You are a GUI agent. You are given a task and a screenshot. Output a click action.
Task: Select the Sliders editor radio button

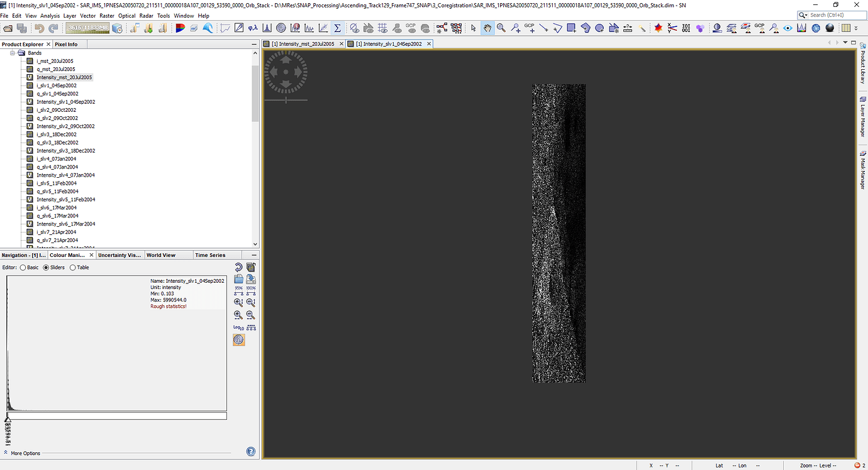click(47, 268)
